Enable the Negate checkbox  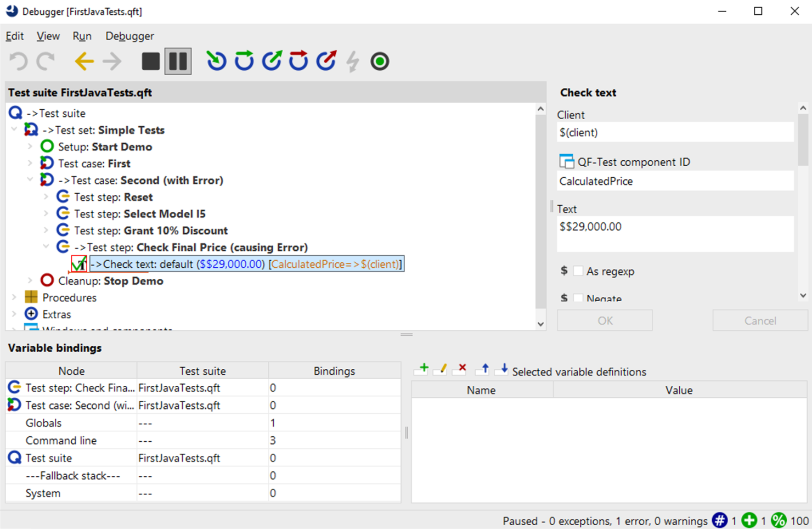tap(578, 298)
